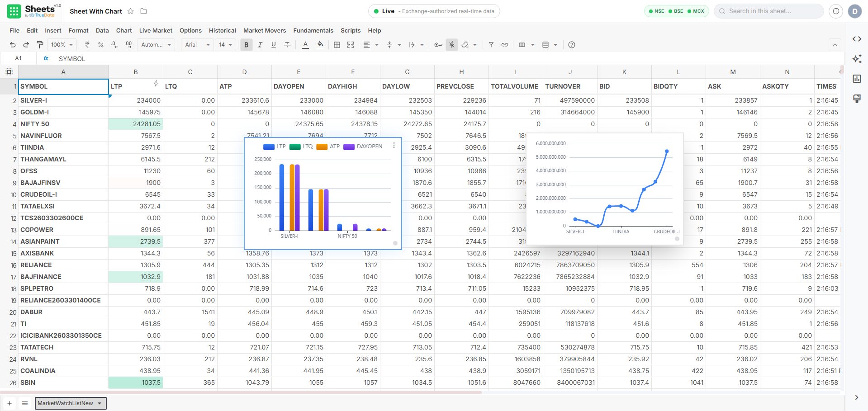Activate the paint format tool
This screenshot has height=411, width=868.
40,45
